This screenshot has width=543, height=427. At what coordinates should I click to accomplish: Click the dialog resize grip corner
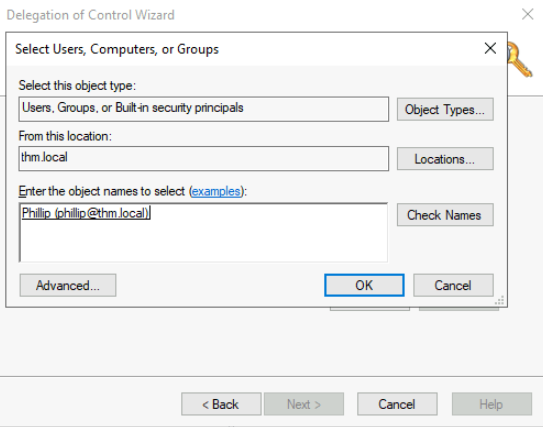(500, 301)
